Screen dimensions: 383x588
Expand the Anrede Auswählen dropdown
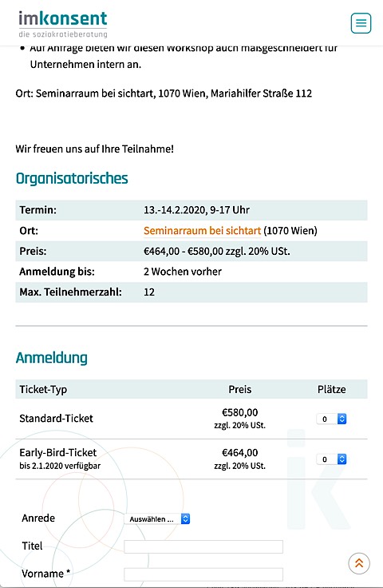[x=157, y=519]
